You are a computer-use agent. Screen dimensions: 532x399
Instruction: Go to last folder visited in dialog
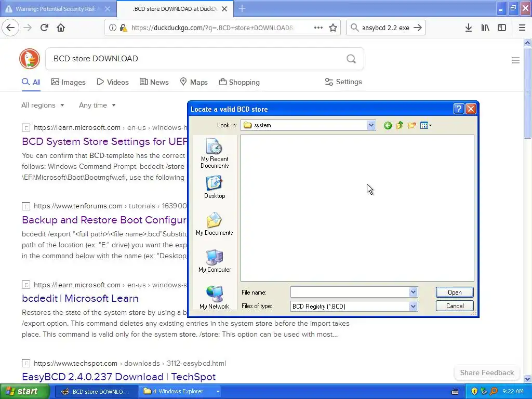(x=388, y=126)
